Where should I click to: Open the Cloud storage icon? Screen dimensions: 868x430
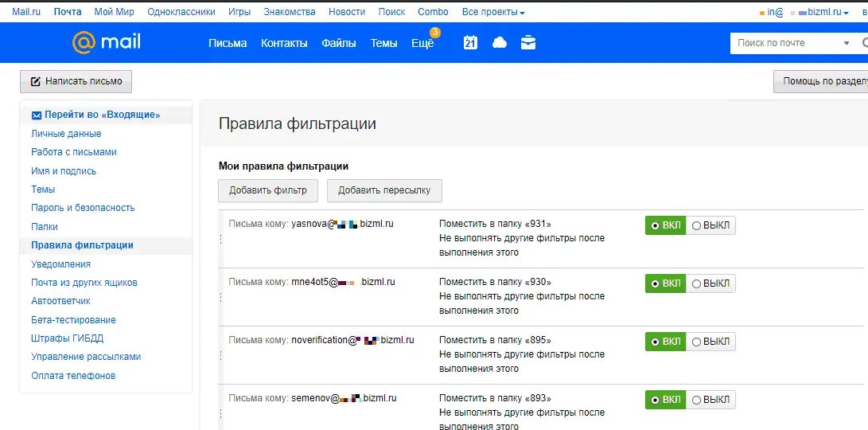pos(500,43)
